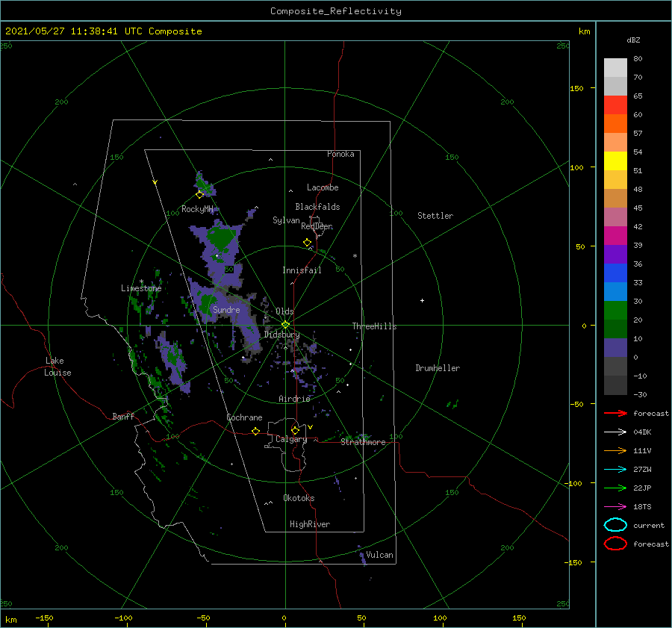Image resolution: width=672 pixels, height=628 pixels.
Task: Click the Drumheller label
Action: (438, 368)
